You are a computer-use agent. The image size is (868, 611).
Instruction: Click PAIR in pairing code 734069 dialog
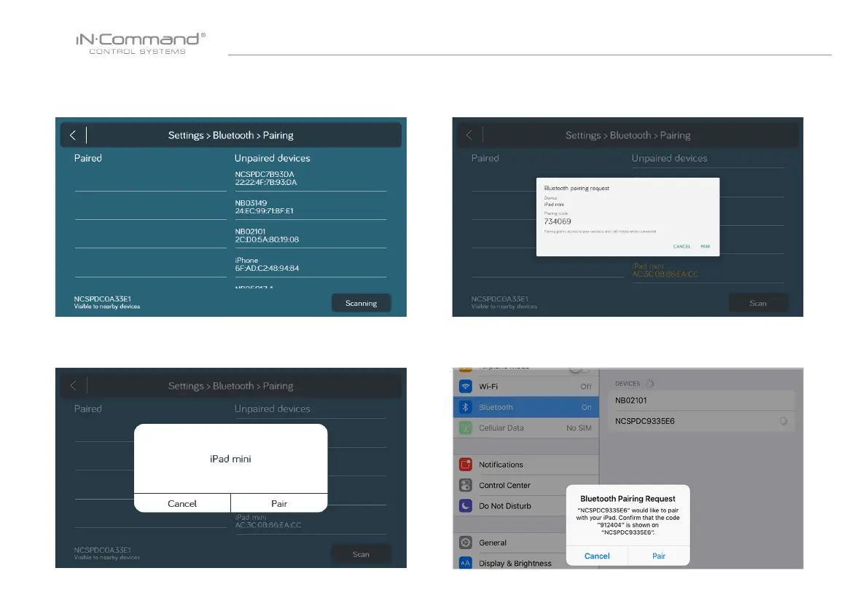pyautogui.click(x=705, y=247)
